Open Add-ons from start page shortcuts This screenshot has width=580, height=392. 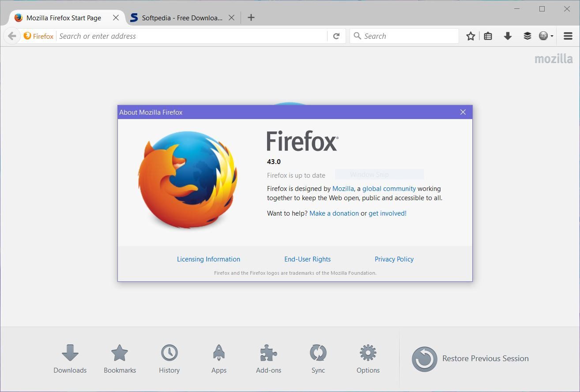coord(268,359)
